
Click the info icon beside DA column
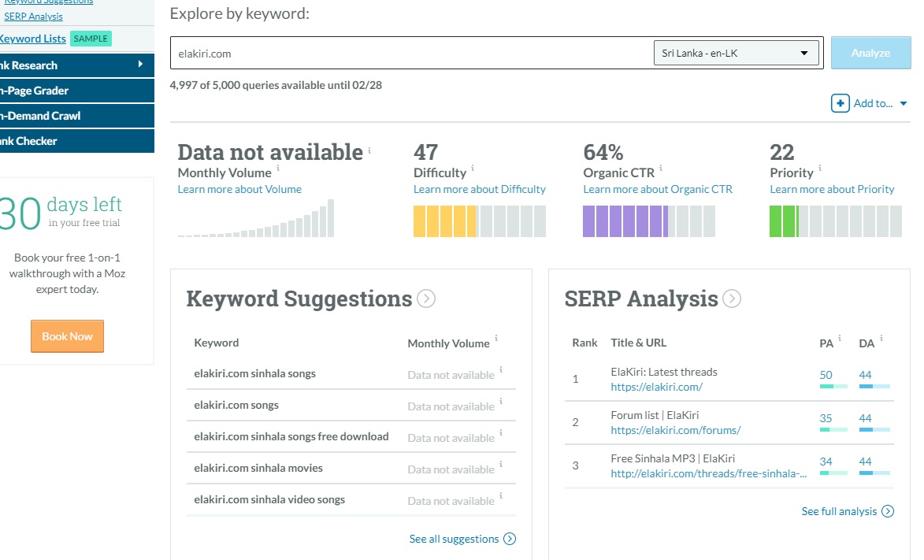coord(881,339)
